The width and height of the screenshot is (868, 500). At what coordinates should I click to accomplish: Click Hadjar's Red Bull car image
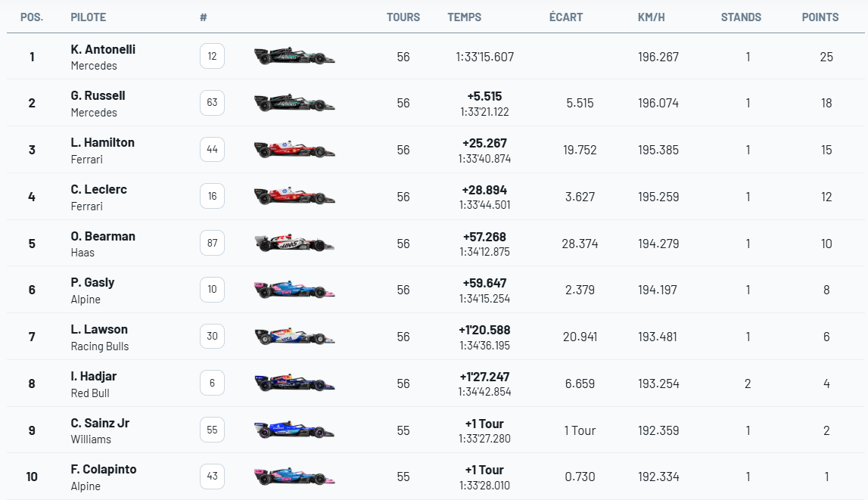click(294, 384)
